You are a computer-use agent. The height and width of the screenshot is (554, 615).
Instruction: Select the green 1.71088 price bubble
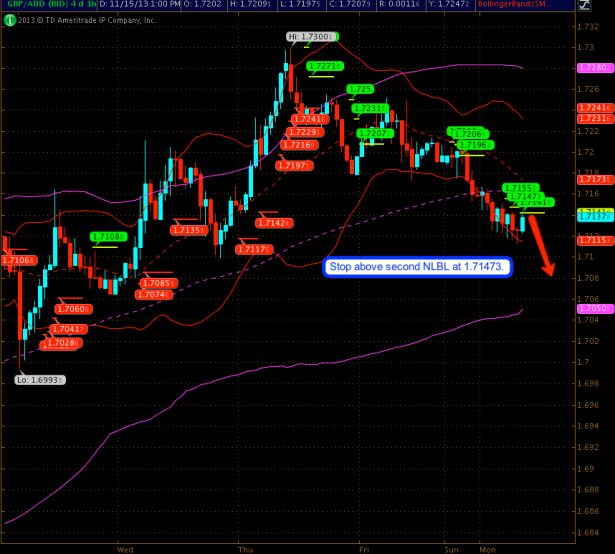[109, 237]
